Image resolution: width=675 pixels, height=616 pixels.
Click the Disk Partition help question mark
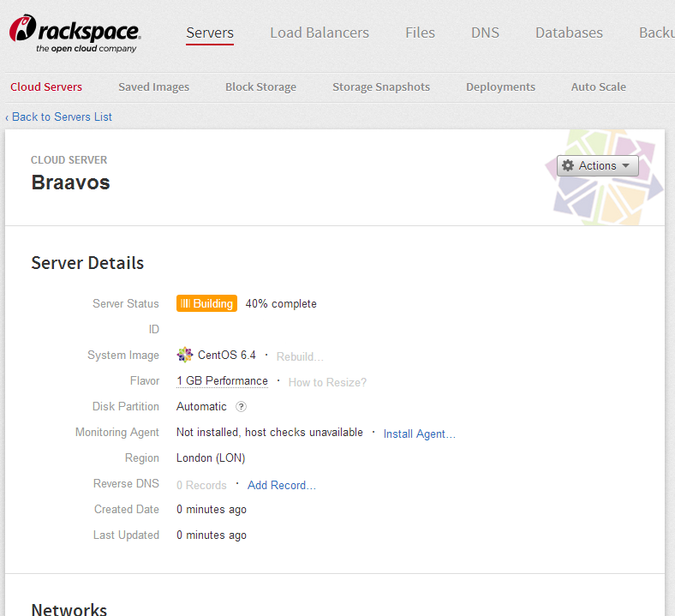point(242,407)
